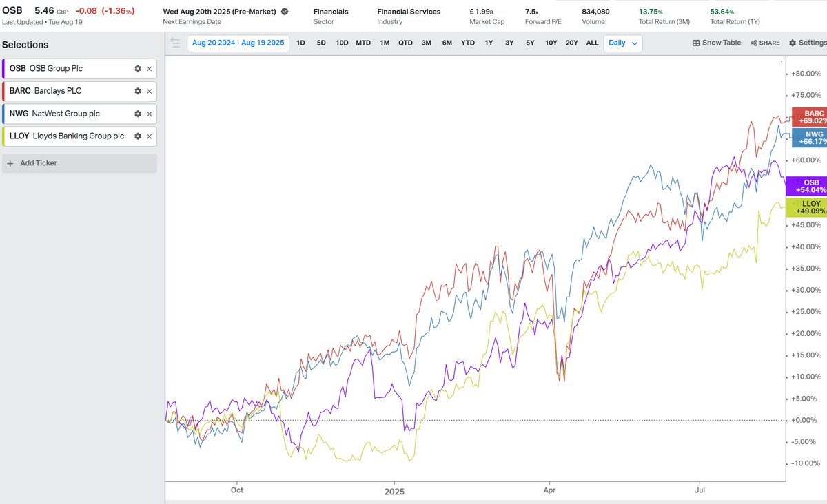
Task: Open the Daily frequency dropdown
Action: tap(623, 43)
